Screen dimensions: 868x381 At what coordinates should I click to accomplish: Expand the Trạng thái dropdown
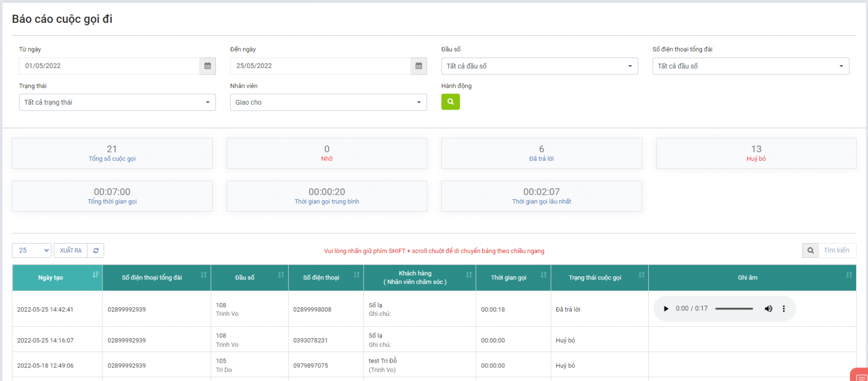(x=117, y=103)
